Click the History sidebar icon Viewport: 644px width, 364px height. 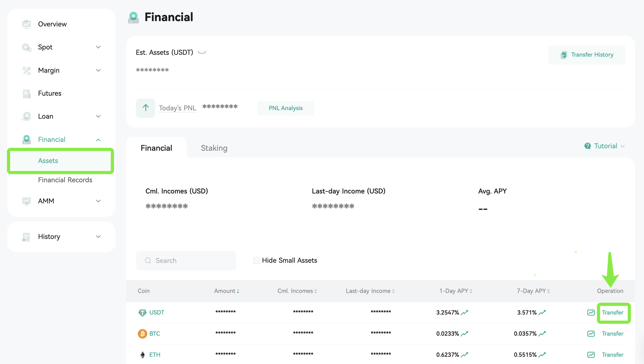26,237
